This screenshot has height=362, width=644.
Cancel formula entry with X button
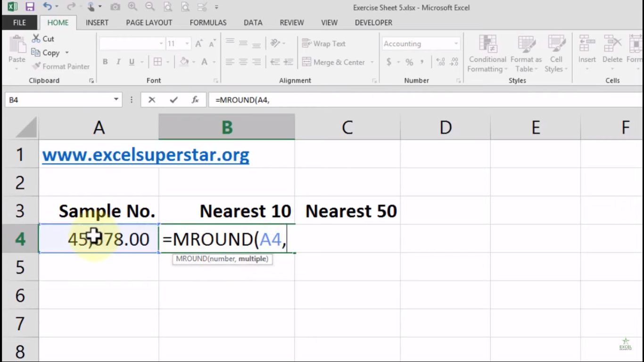152,100
